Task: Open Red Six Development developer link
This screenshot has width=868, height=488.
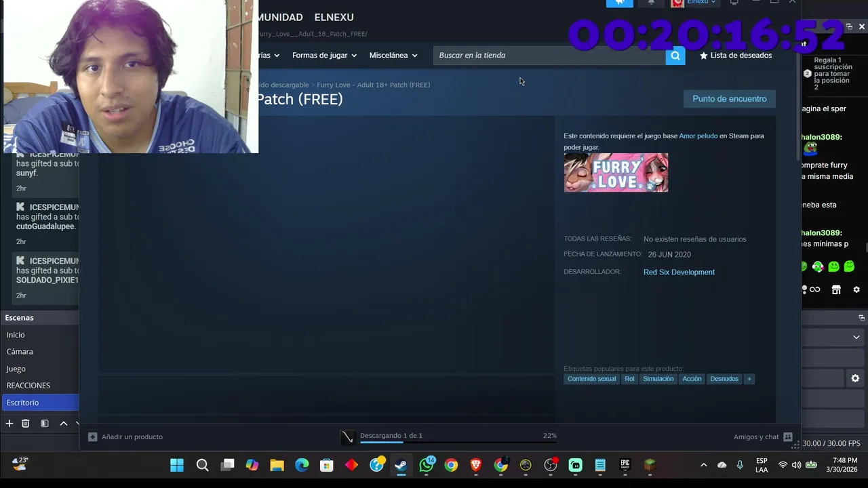Action: pos(679,272)
